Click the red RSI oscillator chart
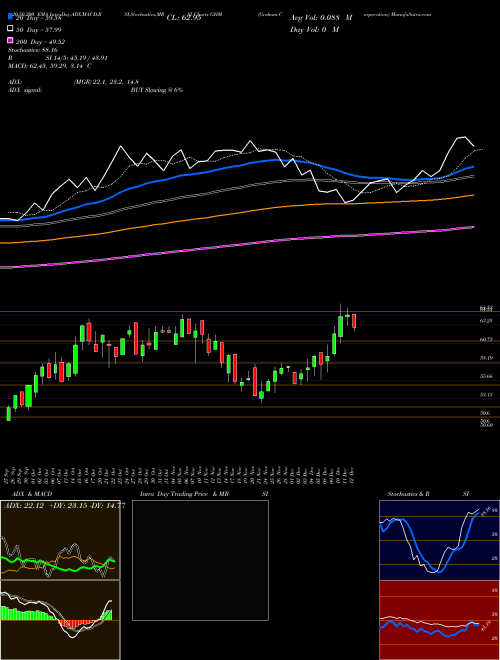The width and height of the screenshot is (500, 660). 439,620
